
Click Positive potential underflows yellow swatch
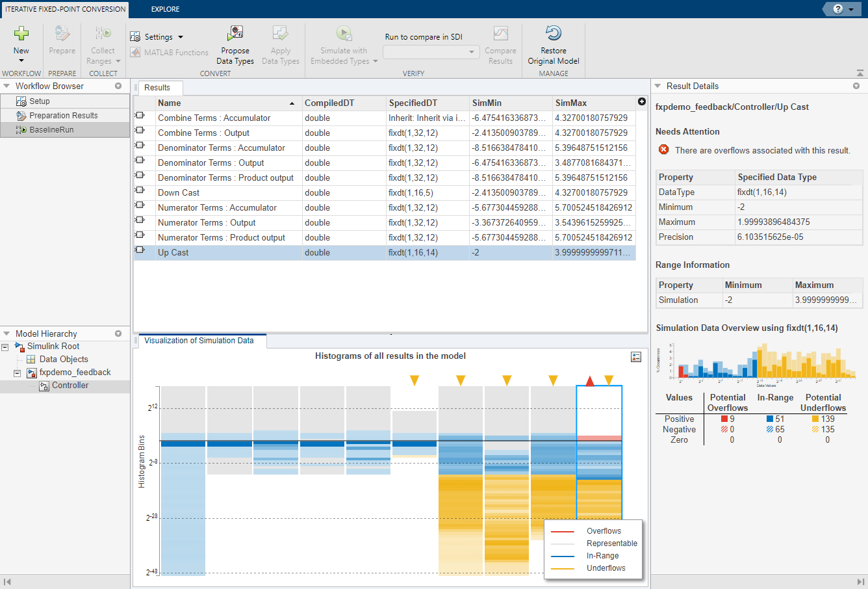click(x=815, y=419)
